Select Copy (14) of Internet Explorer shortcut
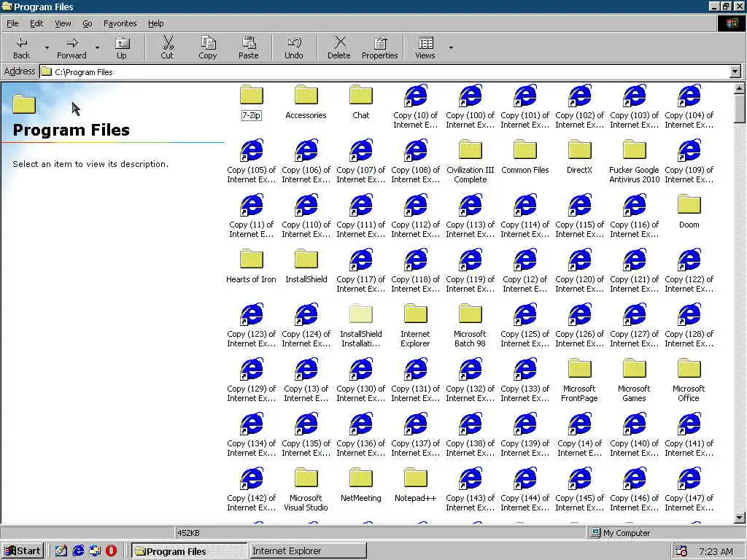This screenshot has height=560, width=747. tap(580, 435)
